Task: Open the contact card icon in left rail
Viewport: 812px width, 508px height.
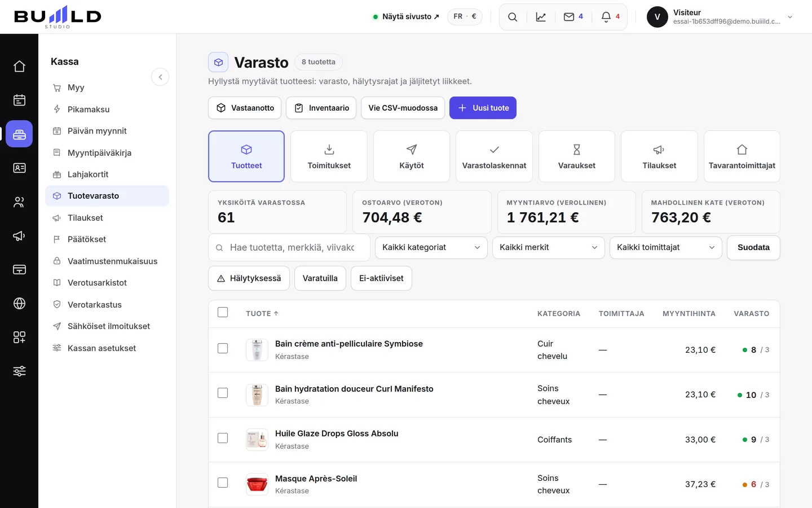Action: tap(19, 168)
